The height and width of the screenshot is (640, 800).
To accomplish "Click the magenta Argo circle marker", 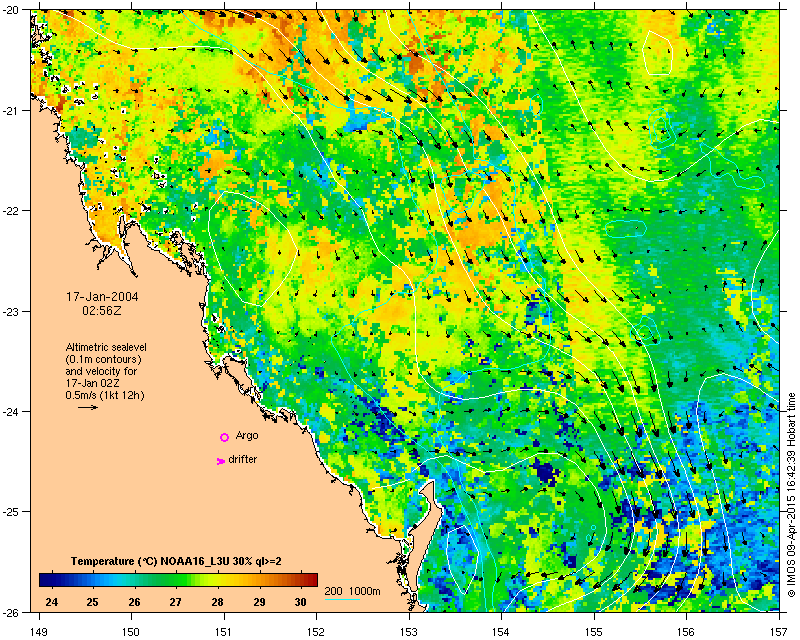I will click(224, 437).
